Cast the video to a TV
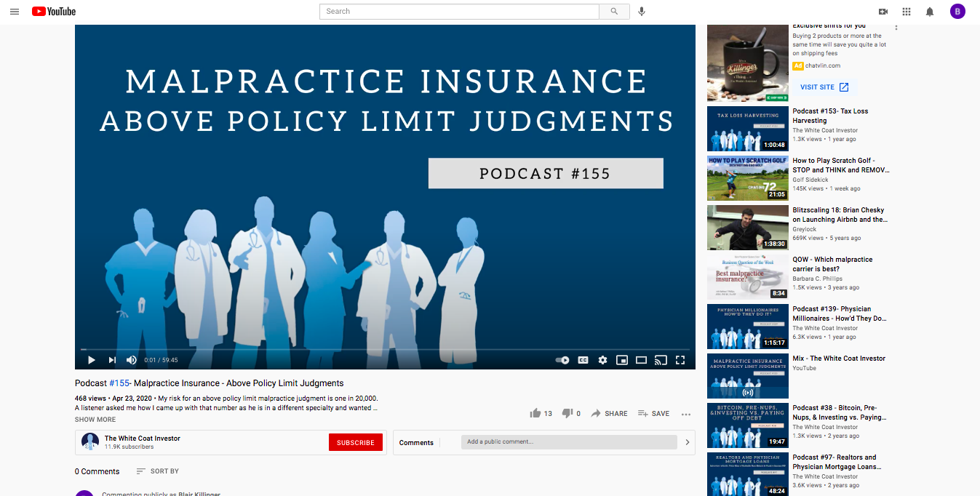 pos(661,360)
